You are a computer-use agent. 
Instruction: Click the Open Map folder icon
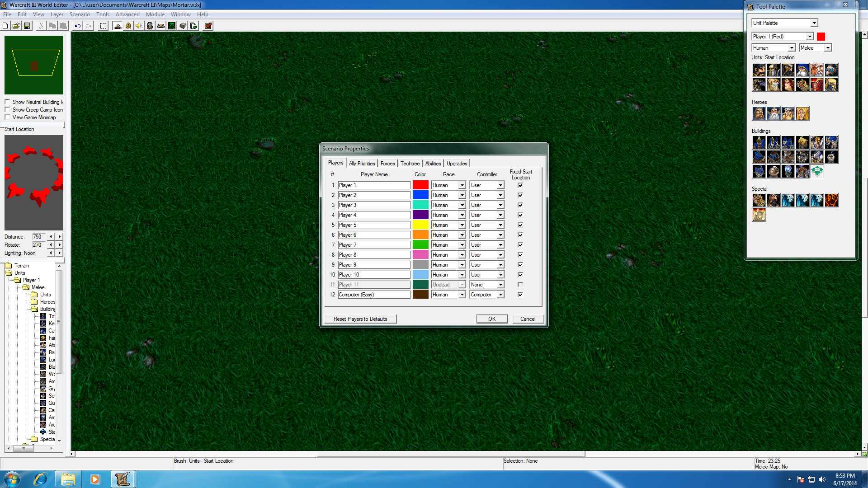point(16,26)
